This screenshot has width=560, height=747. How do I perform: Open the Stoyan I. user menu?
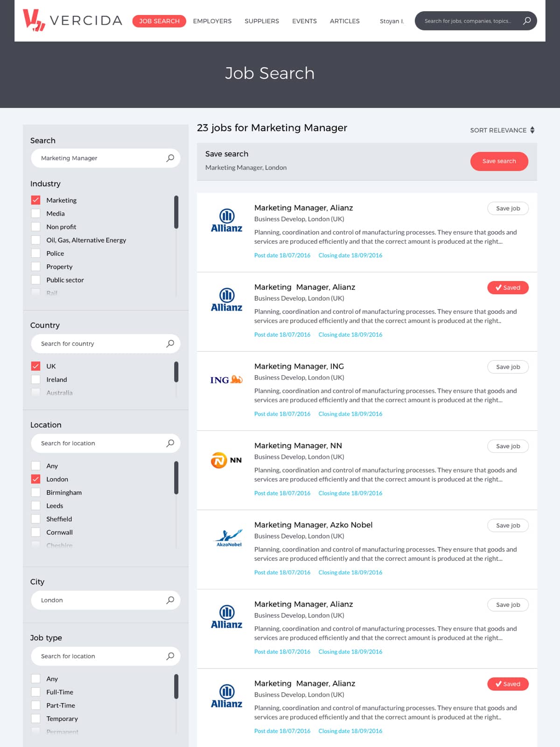392,21
